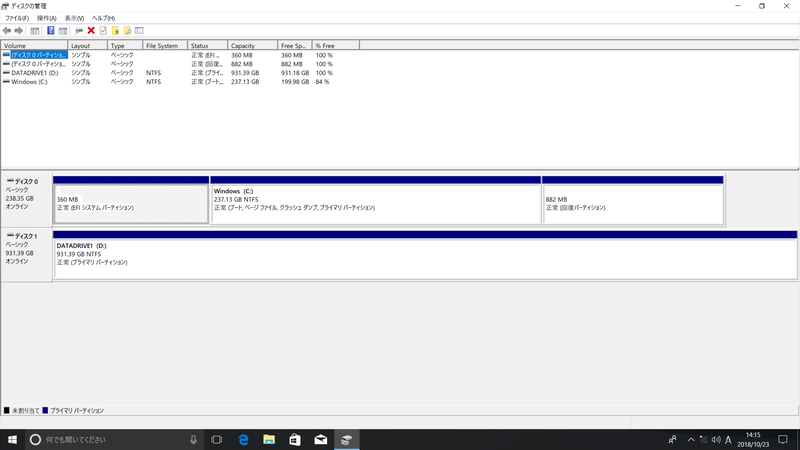The height and width of the screenshot is (450, 800).
Task: Click the folder with magnifier icon
Action: (128, 31)
